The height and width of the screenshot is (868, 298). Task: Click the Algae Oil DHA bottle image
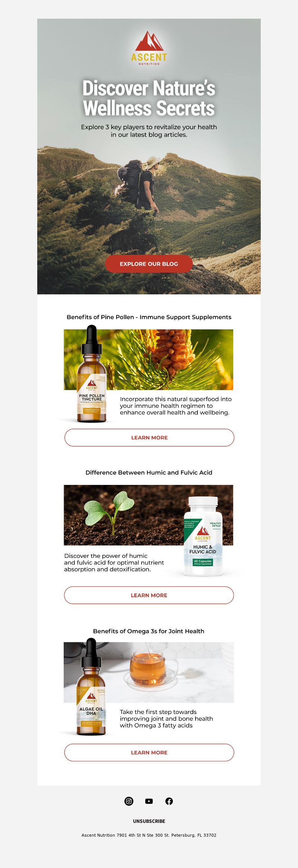pyautogui.click(x=91, y=687)
